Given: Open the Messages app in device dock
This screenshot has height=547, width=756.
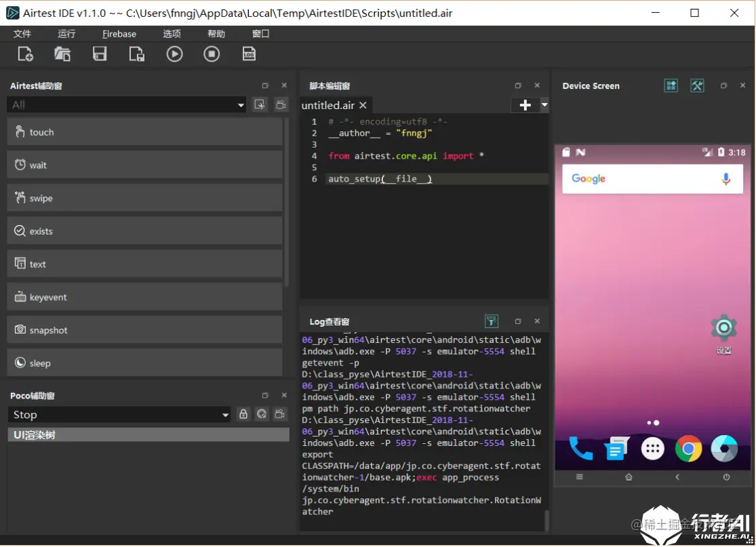Looking at the screenshot, I should coord(616,449).
